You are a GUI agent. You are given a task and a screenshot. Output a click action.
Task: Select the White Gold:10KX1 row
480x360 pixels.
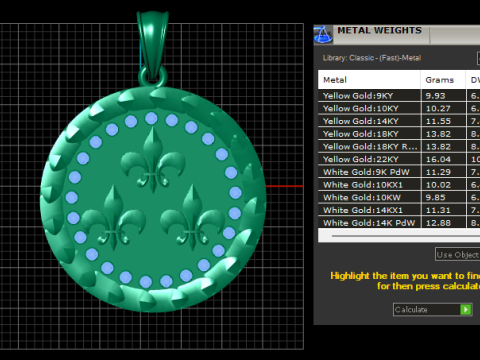tap(399, 185)
